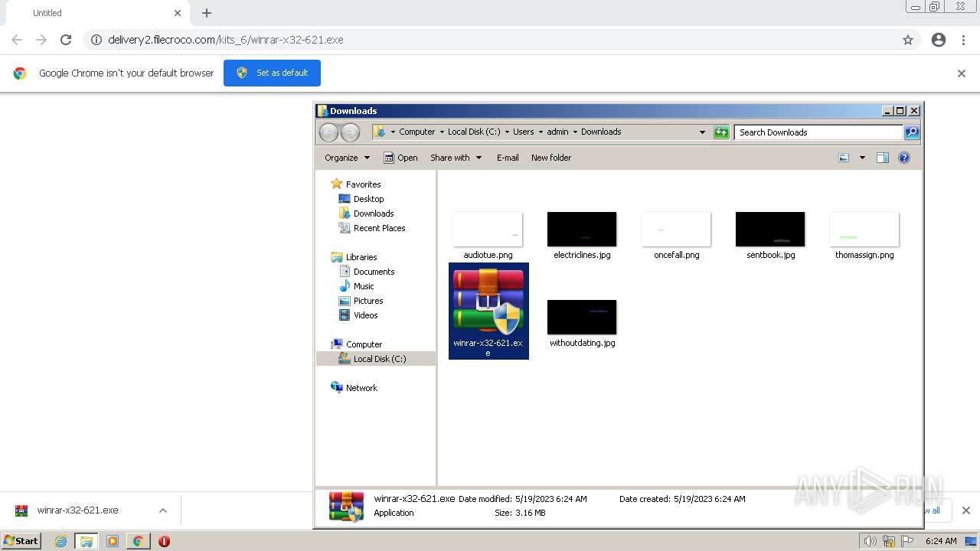
Task: Click the search magnifier icon
Action: (x=912, y=132)
